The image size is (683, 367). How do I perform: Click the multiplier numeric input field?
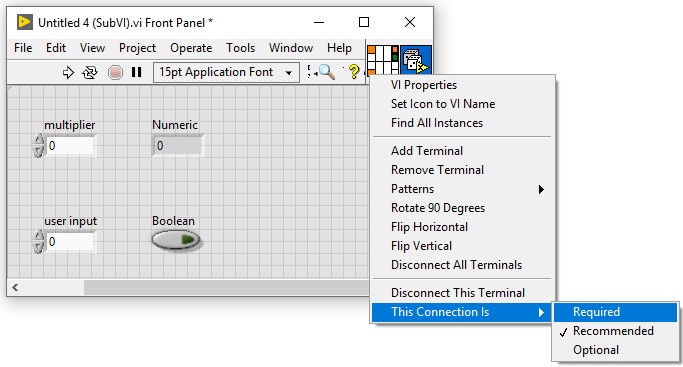point(70,145)
